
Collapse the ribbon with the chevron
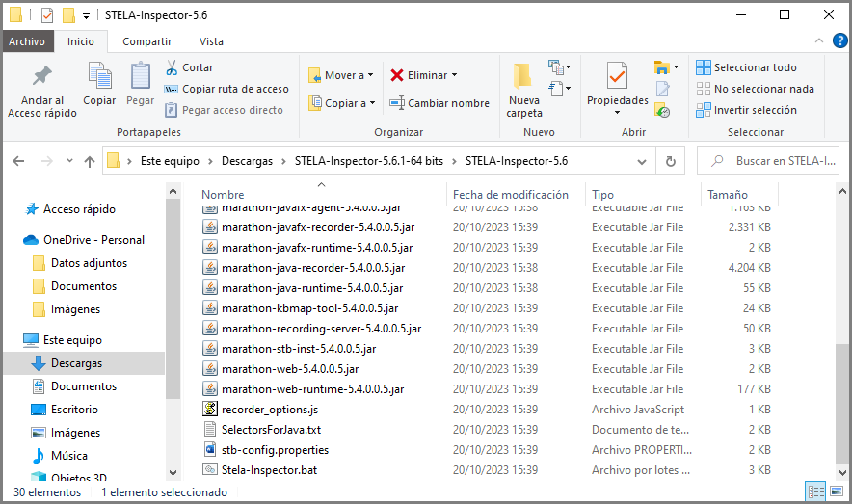pyautogui.click(x=819, y=40)
